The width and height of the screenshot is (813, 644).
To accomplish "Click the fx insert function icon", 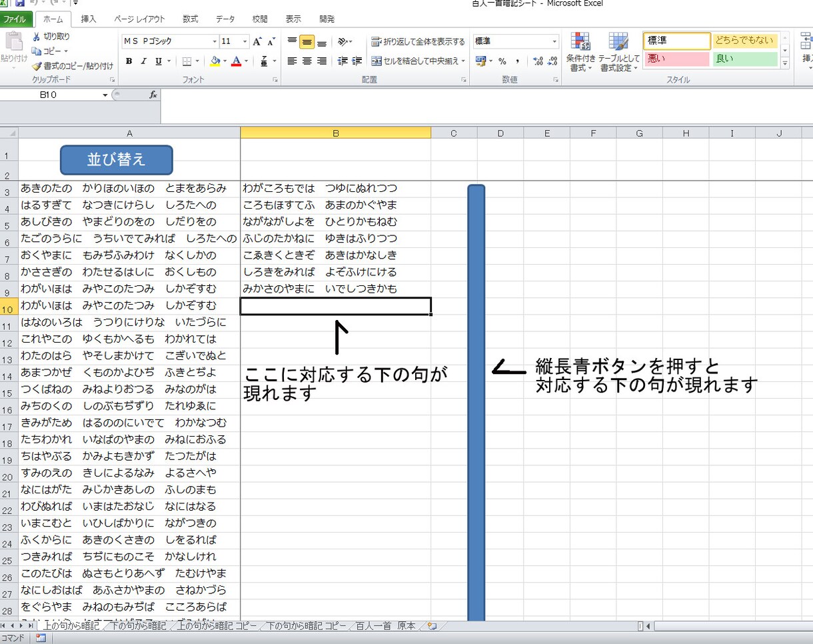I will 153,95.
